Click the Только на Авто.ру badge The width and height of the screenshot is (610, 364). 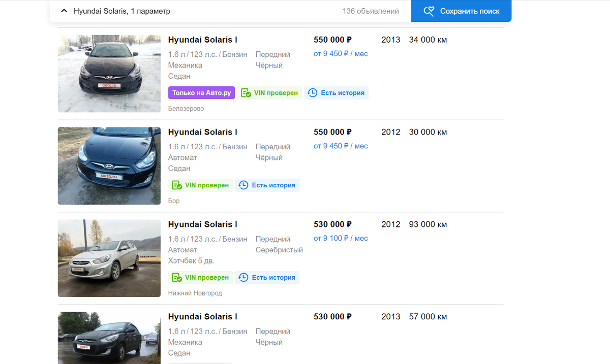pyautogui.click(x=201, y=93)
